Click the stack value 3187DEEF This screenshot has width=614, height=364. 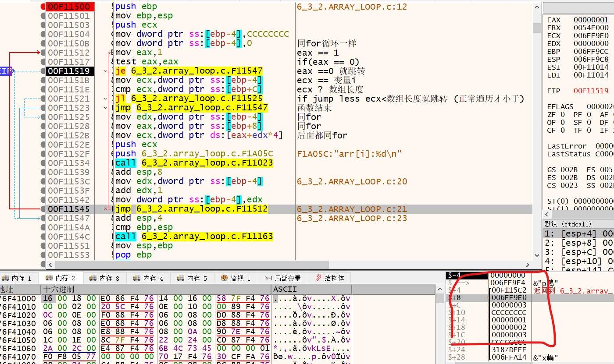coord(508,350)
